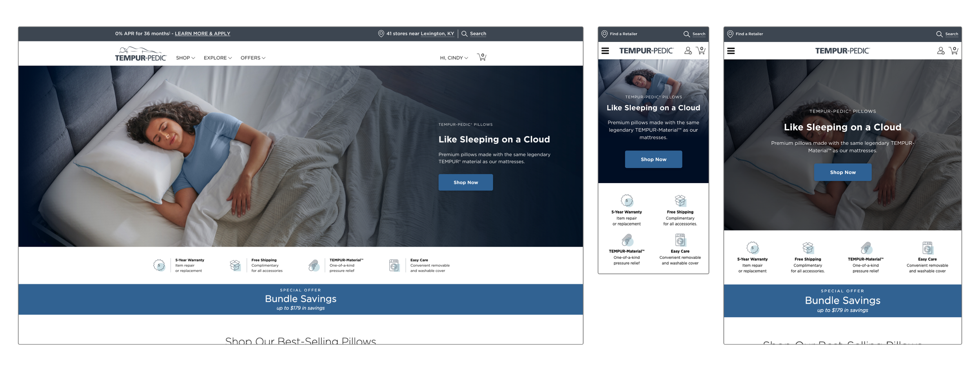Click account profile icon in mobile view
This screenshot has height=371, width=980.
click(688, 51)
